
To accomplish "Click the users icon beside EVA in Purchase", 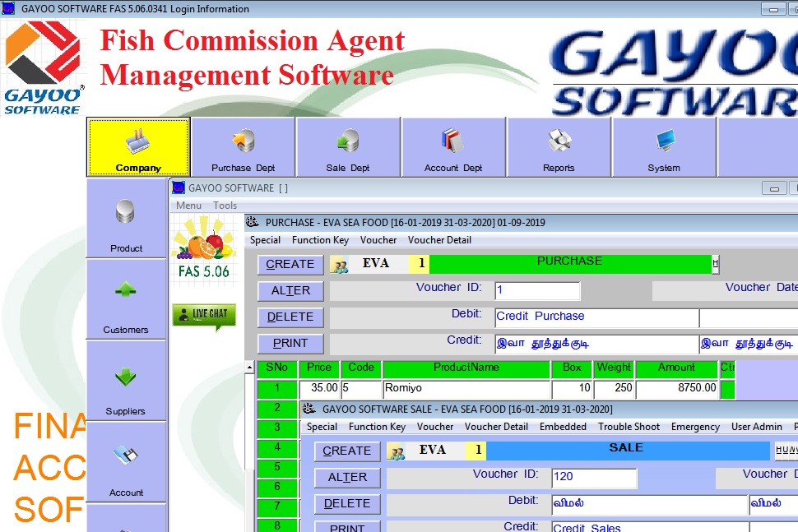I will pyautogui.click(x=340, y=266).
